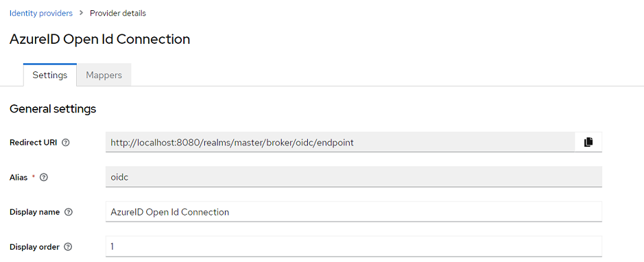Show help for the Alias field

[x=44, y=178]
